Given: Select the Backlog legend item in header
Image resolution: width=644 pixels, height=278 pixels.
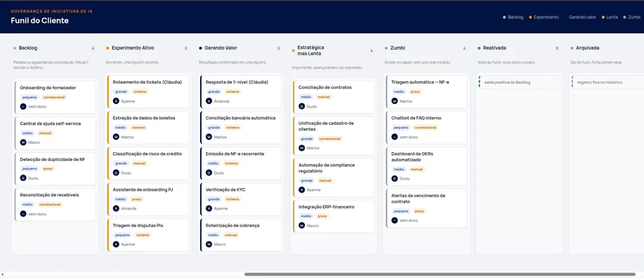Looking at the screenshot, I should (513, 17).
